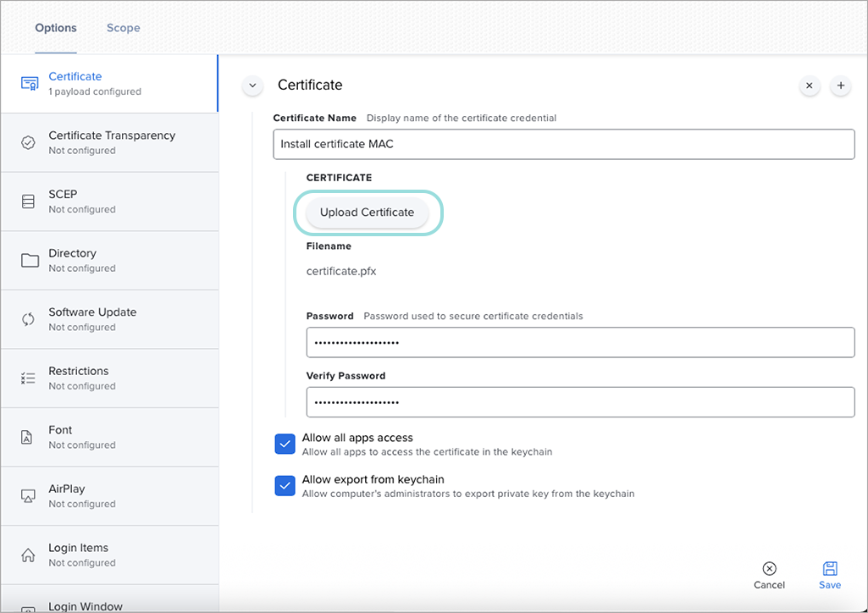
Task: Cancel the profile changes
Action: pyautogui.click(x=769, y=575)
